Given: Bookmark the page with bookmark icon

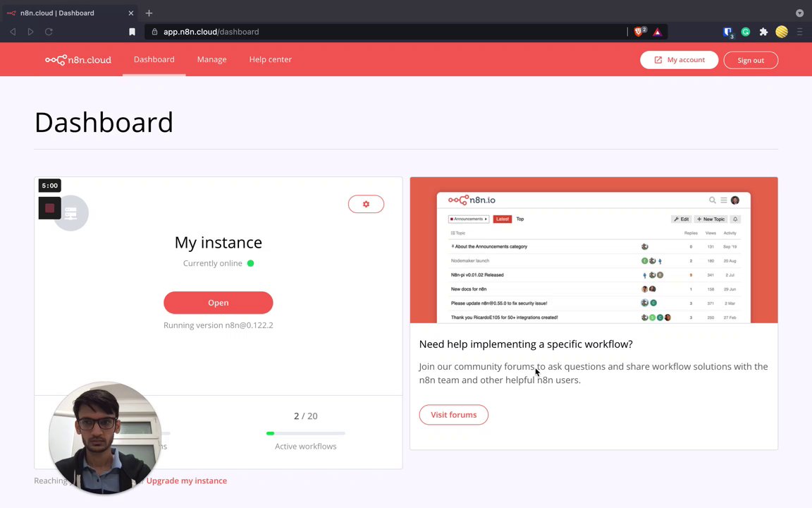Looking at the screenshot, I should click(x=132, y=32).
